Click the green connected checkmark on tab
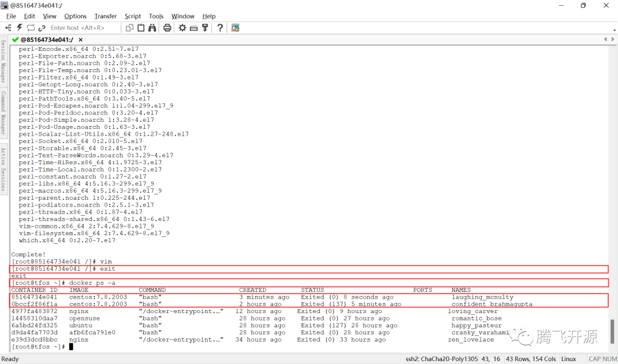The image size is (618, 364). [x=15, y=40]
